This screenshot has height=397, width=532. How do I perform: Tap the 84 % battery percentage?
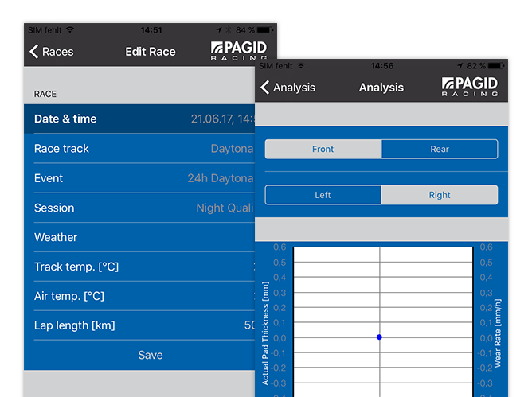245,30
